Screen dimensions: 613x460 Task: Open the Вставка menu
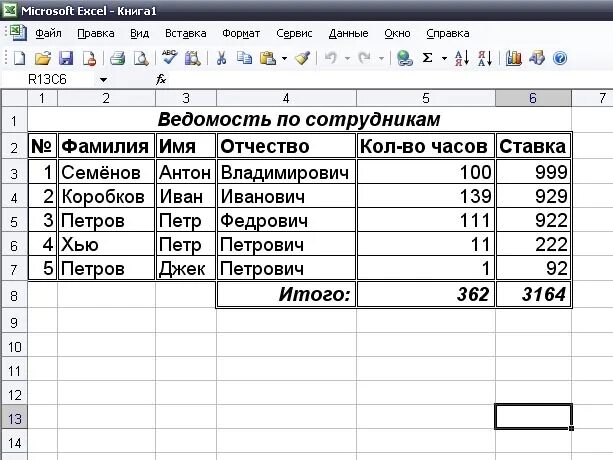click(185, 34)
